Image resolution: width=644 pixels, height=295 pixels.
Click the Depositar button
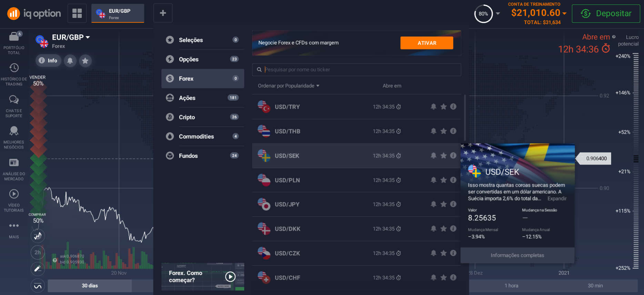coord(606,13)
